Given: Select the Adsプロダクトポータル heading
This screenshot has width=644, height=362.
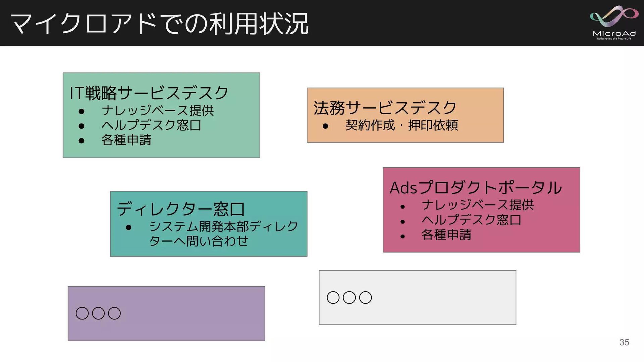Looking at the screenshot, I should (x=476, y=188).
